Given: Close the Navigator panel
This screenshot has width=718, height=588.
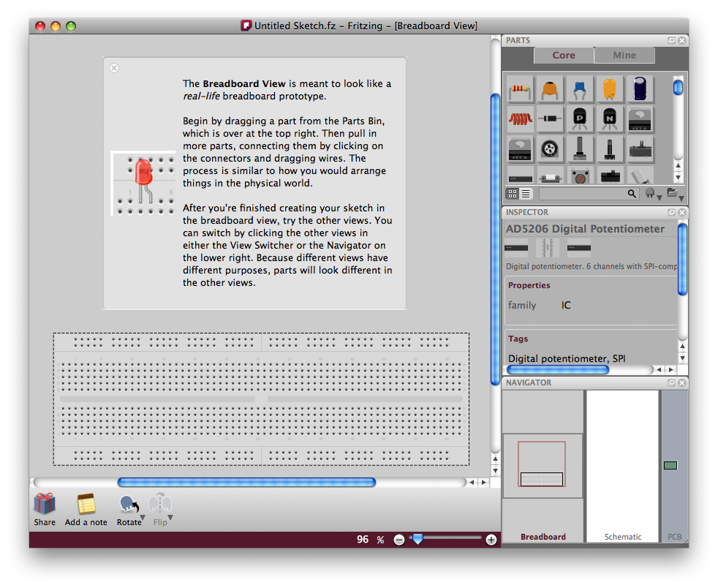Looking at the screenshot, I should pos(682,382).
